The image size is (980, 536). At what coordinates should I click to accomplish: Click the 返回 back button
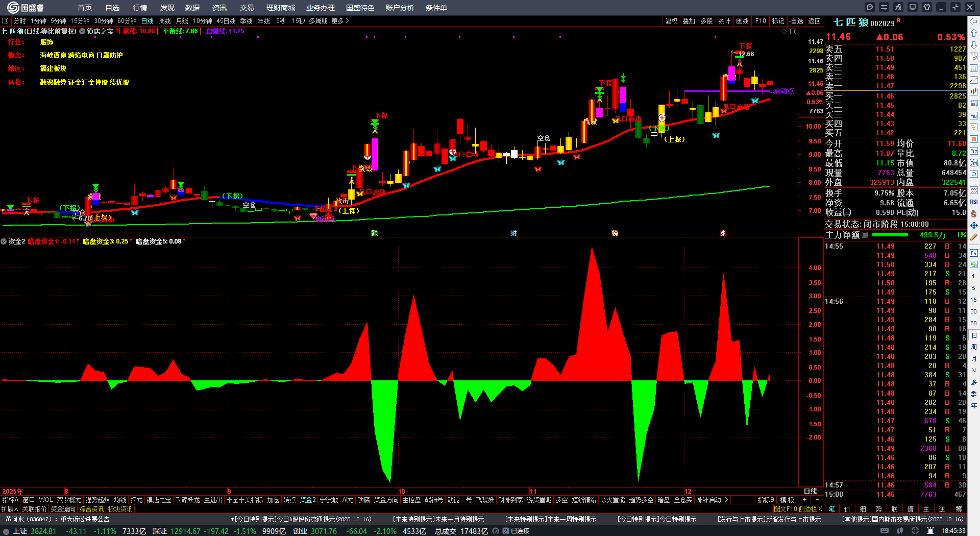[815, 21]
